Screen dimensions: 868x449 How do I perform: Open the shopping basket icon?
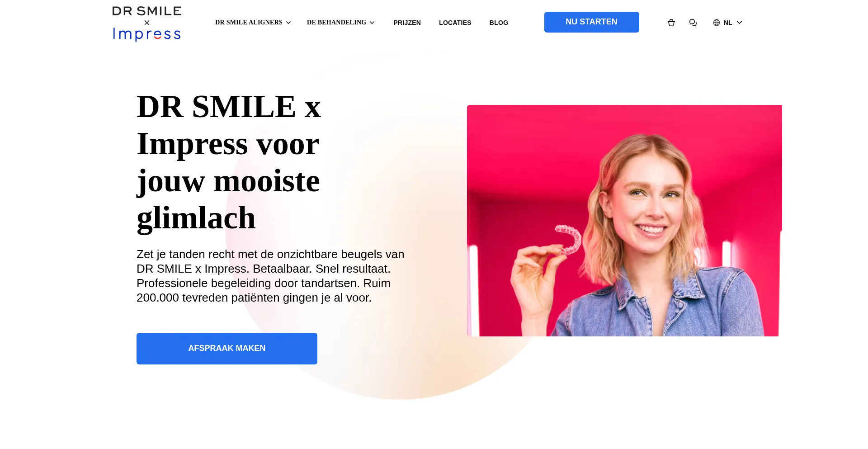coord(671,23)
